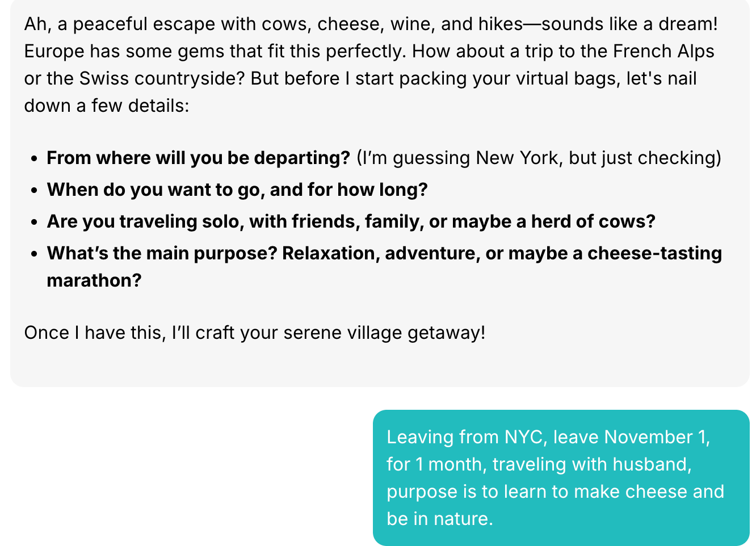The width and height of the screenshot is (756, 546).
Task: Click the bullet dot before the departing question
Action: 35,158
